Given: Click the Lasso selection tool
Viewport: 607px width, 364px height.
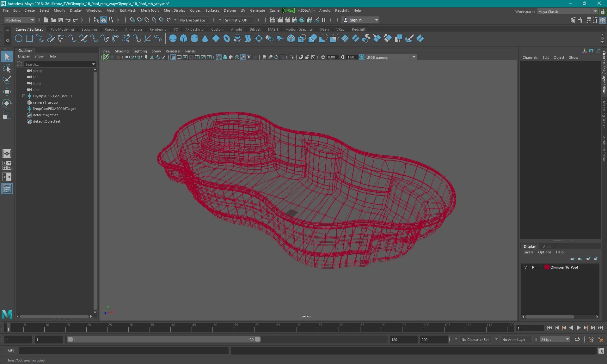Looking at the screenshot, I should pos(7,69).
